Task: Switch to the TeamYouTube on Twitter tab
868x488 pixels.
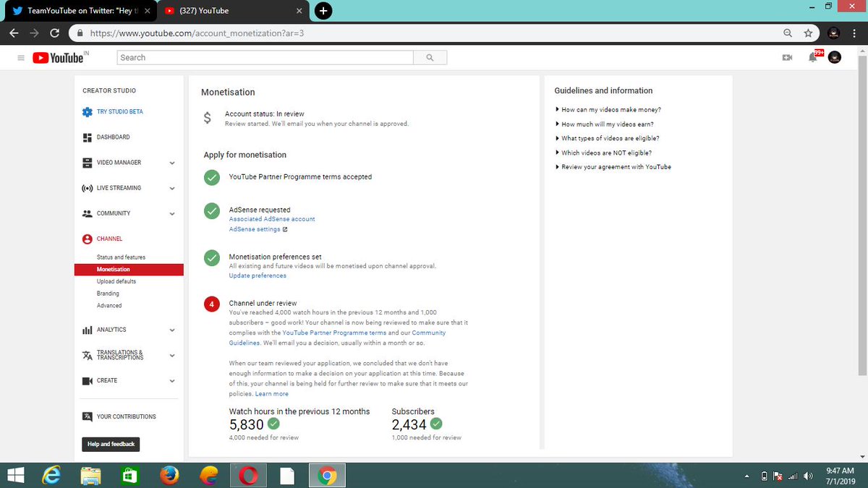Action: coord(80,11)
